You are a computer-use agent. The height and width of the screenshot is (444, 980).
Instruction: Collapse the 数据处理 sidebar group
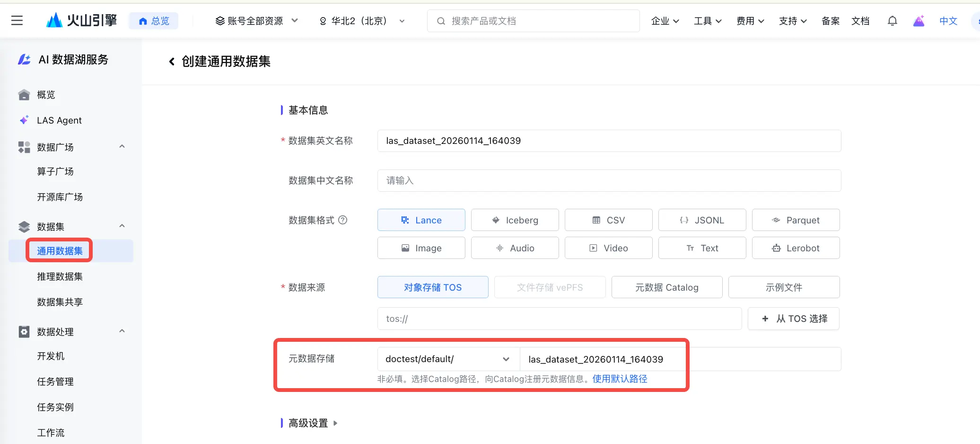122,331
